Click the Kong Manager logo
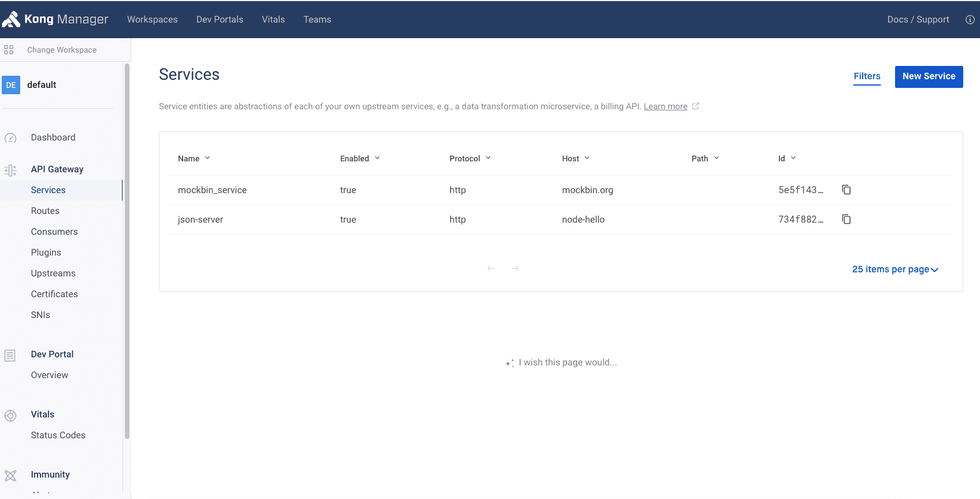Image resolution: width=980 pixels, height=499 pixels. [55, 19]
